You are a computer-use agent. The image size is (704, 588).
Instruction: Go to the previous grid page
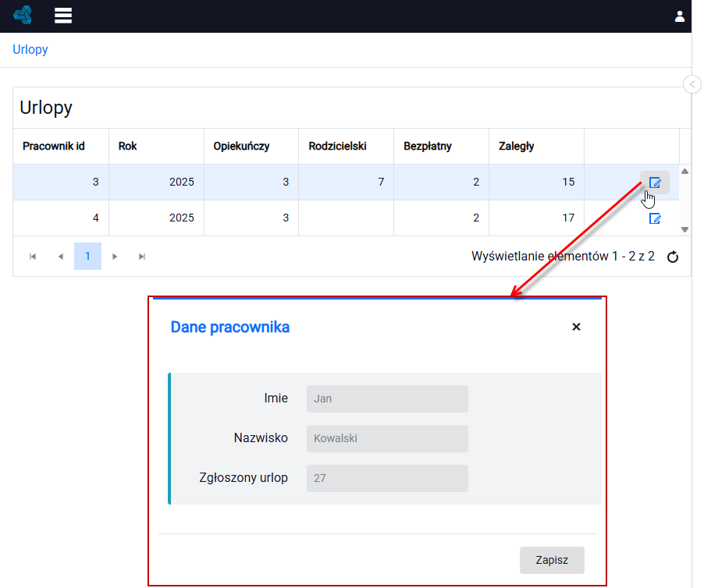[x=61, y=257]
